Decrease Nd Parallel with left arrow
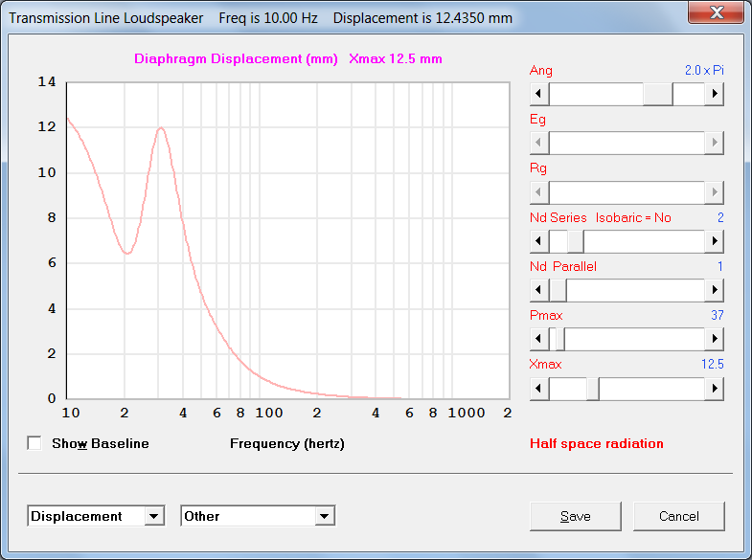Viewport: 752px width, 560px height. click(539, 290)
